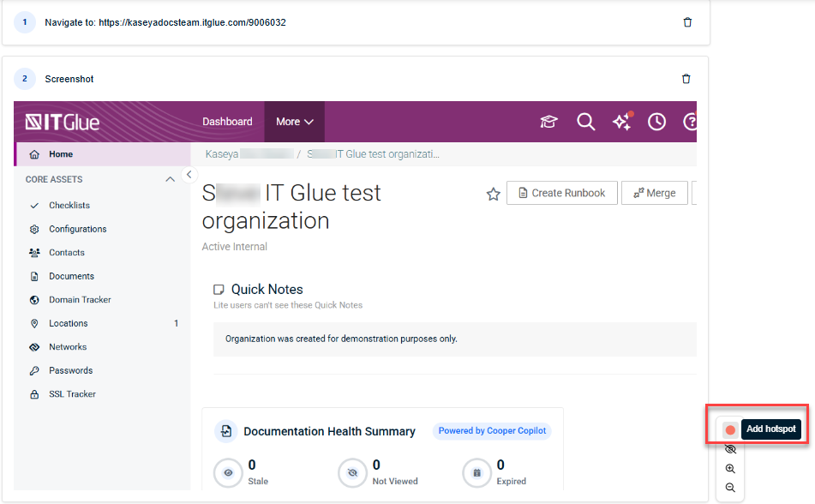Click the Quick Notes note icon
Screen dimensions: 815x504
tap(219, 289)
